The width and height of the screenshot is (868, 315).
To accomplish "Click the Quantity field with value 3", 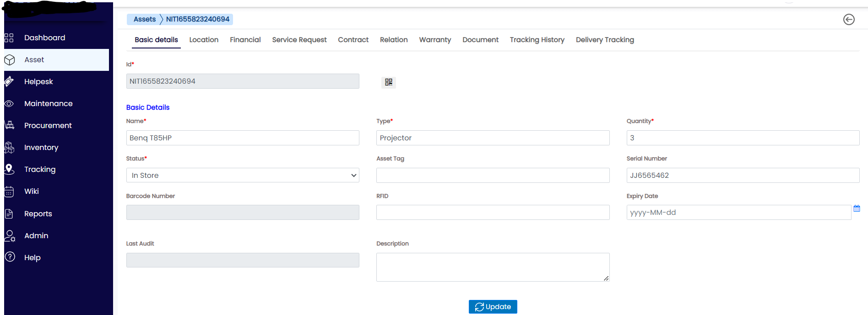I will (743, 138).
